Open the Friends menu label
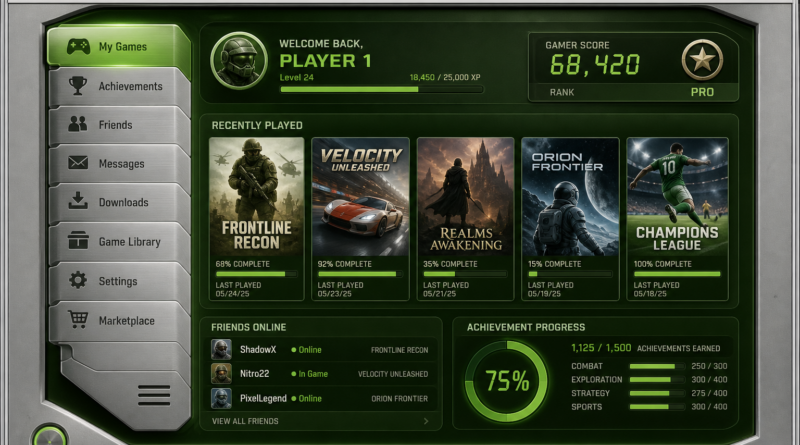800x445 pixels. pyautogui.click(x=115, y=125)
